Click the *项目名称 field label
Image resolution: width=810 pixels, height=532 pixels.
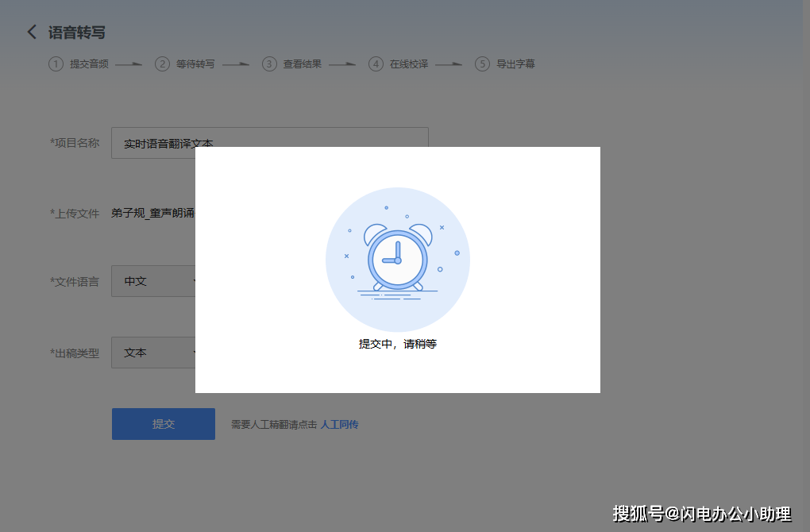pos(75,143)
